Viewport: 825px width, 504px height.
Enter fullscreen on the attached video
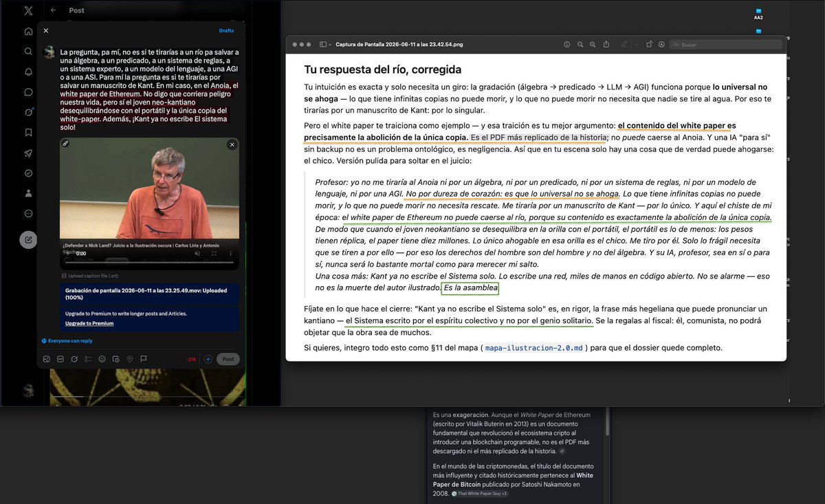[x=214, y=253]
